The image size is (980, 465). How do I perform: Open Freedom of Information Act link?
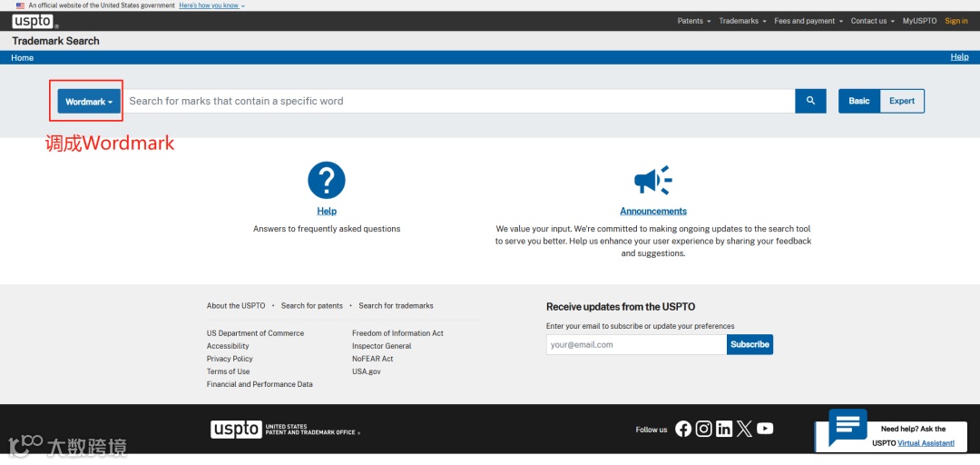(x=397, y=333)
